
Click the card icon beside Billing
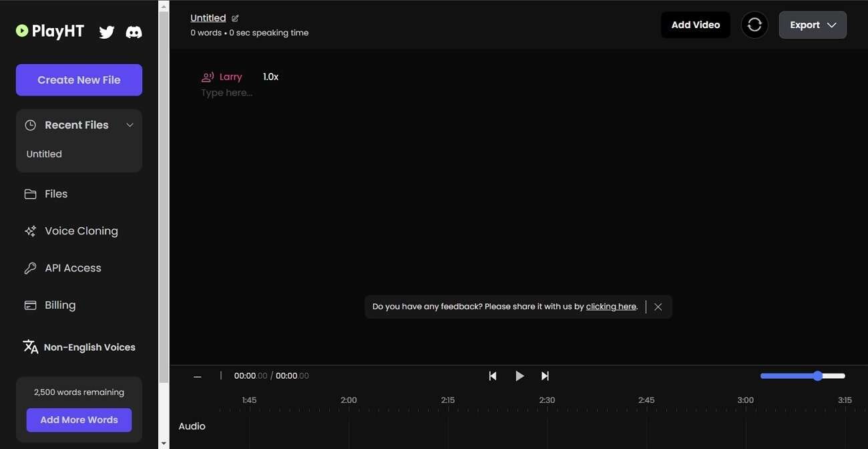[30, 305]
